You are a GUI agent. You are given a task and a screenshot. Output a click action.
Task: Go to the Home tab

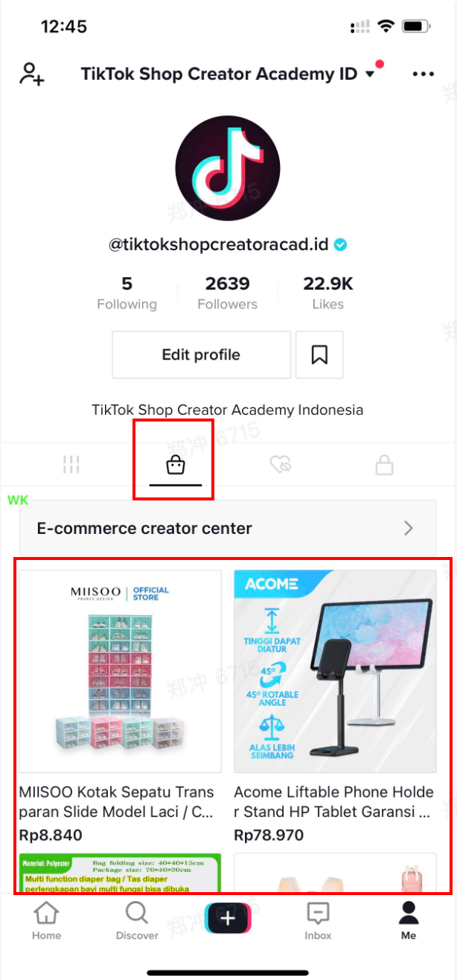(x=46, y=920)
